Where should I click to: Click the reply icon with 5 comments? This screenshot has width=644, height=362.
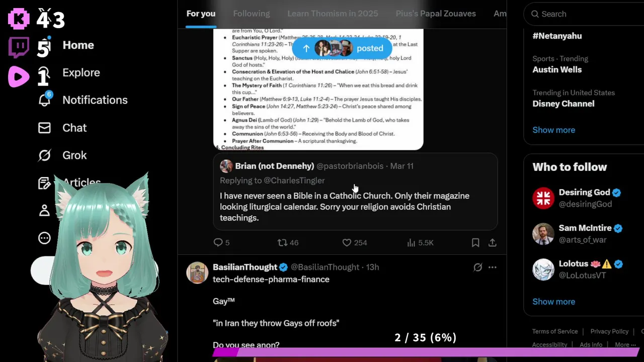(218, 242)
